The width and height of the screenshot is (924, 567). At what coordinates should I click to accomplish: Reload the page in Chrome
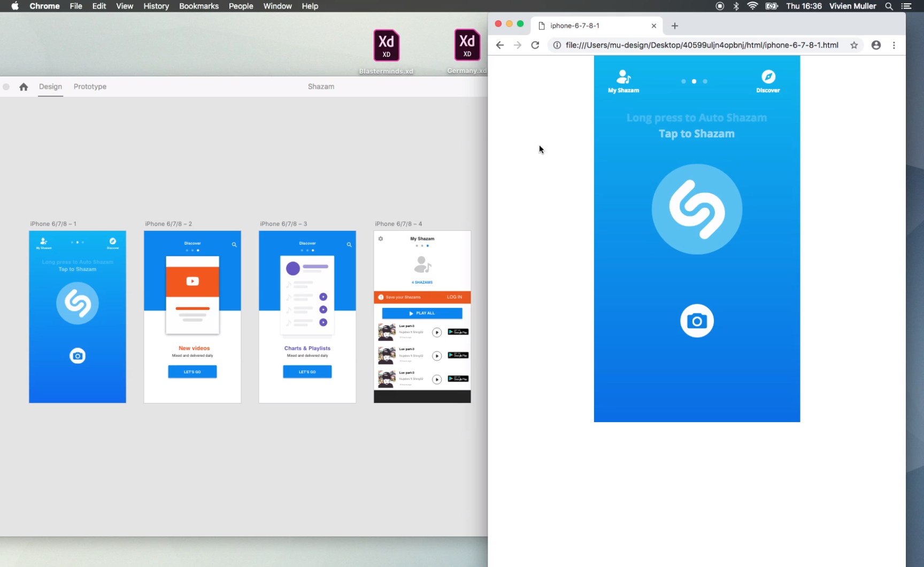coord(535,45)
